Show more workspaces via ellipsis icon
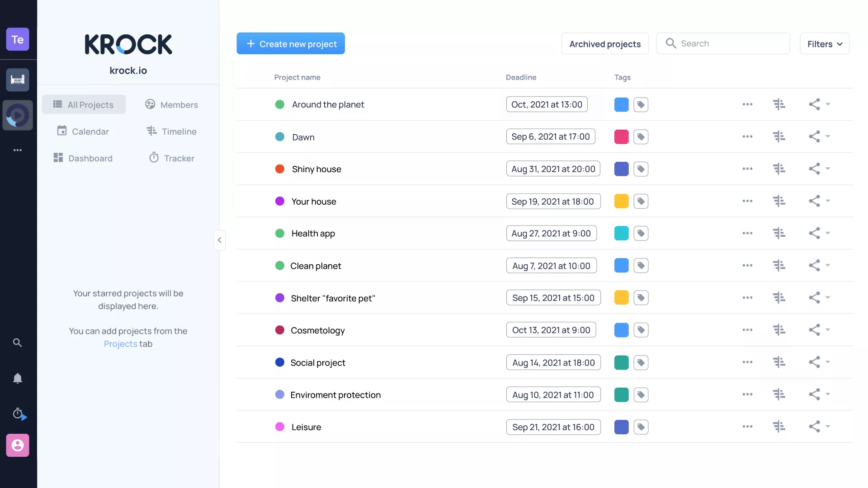The image size is (868, 488). coord(18,150)
